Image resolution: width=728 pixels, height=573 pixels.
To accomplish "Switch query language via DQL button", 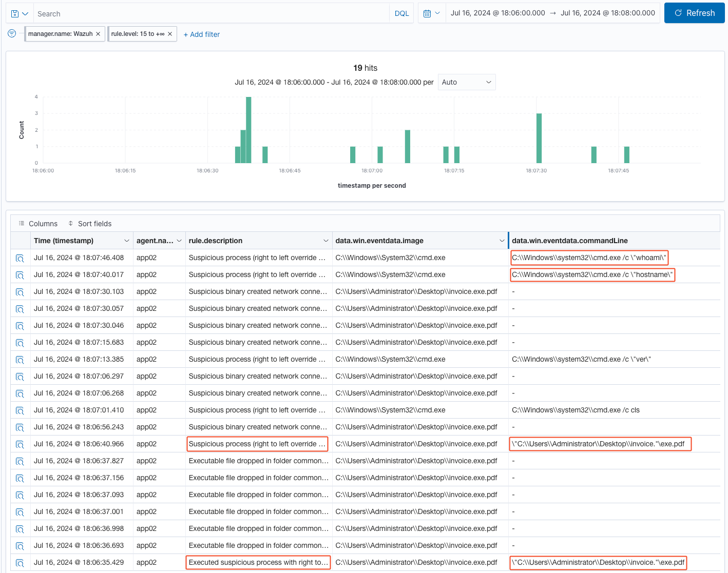I will pos(402,13).
